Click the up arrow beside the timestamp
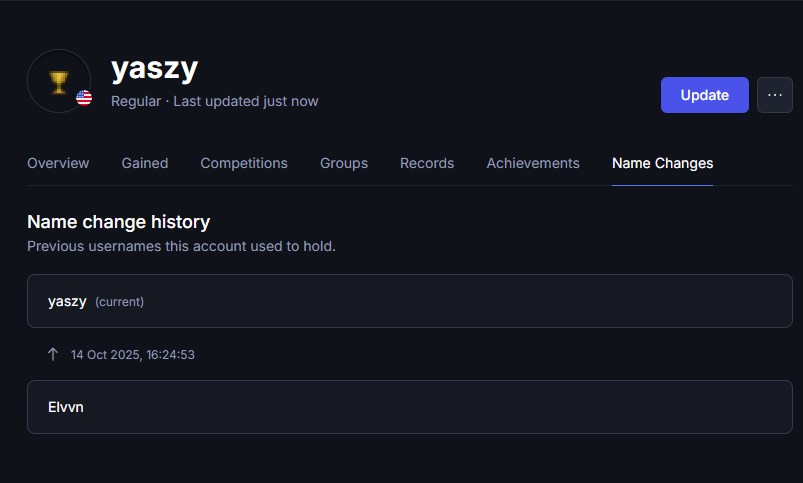Viewport: 803px width, 483px height. tap(53, 354)
